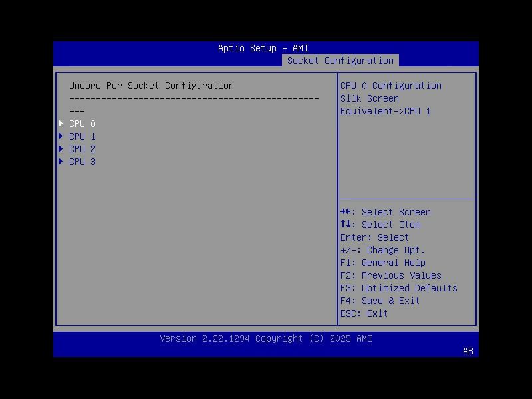
Task: Select the Socket Configuration tab
Action: tap(341, 60)
